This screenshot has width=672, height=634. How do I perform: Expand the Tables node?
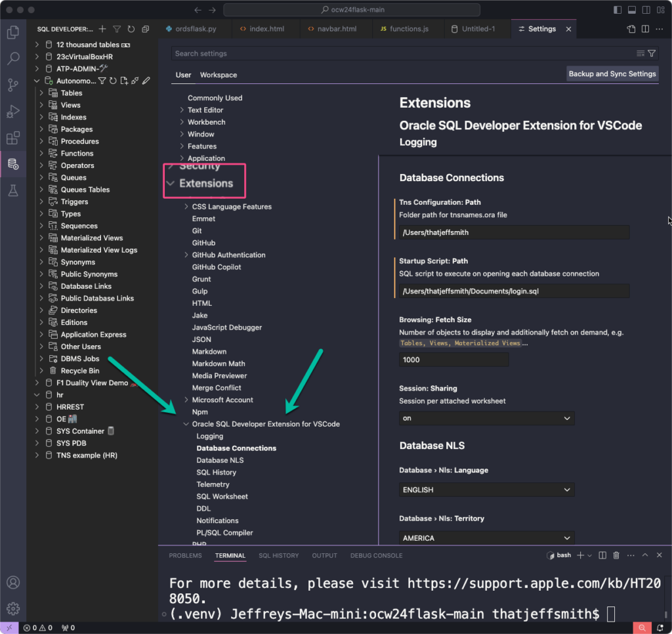41,93
